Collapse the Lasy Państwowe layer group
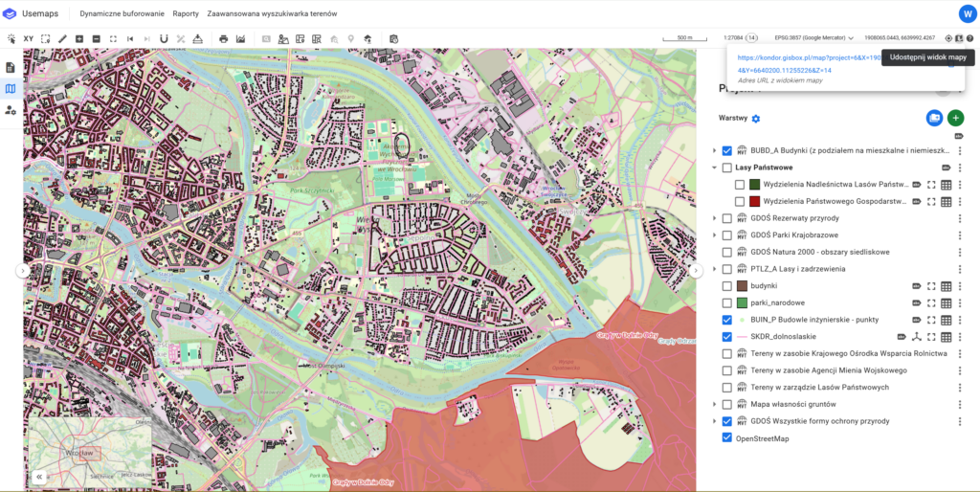Image resolution: width=980 pixels, height=492 pixels. coord(714,168)
